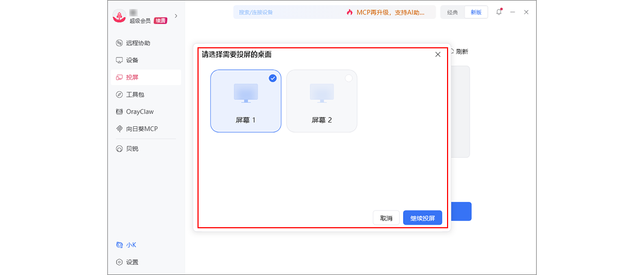The height and width of the screenshot is (275, 644).
Task: Select the 屏幕 1 desktop card
Action: click(x=246, y=101)
